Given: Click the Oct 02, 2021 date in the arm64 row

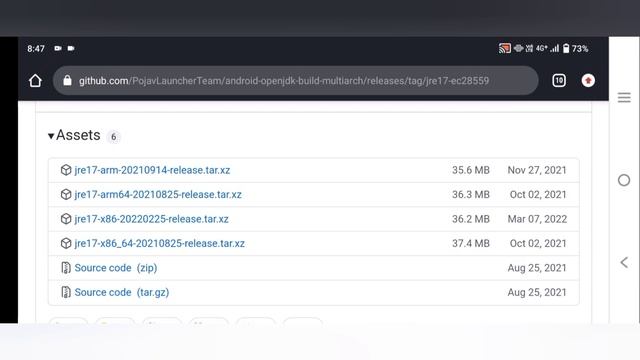Looking at the screenshot, I should point(538,194).
